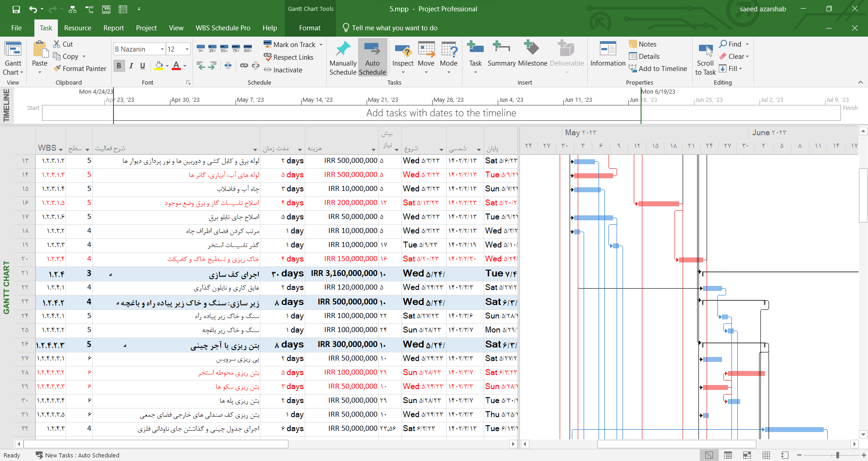Click the Unlink tasks icon
This screenshot has height=461, width=868.
255,66
